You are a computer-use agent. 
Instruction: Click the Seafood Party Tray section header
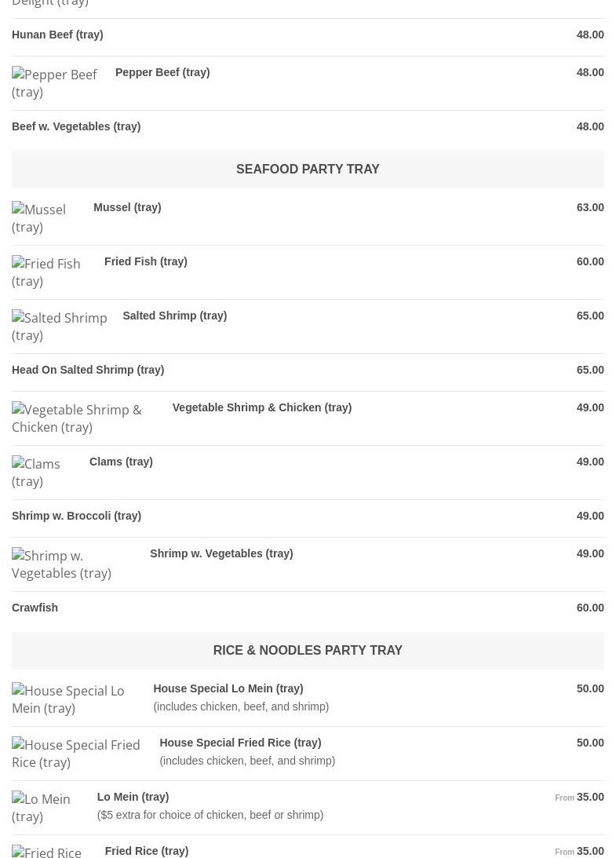coord(308,169)
